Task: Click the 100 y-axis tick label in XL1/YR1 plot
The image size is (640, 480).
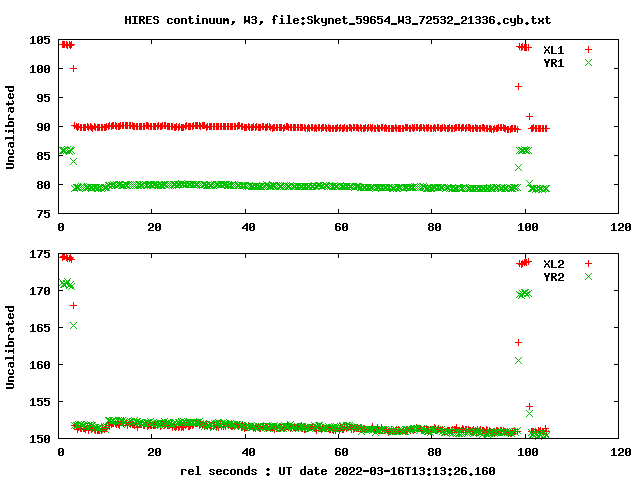Action: tap(40, 69)
